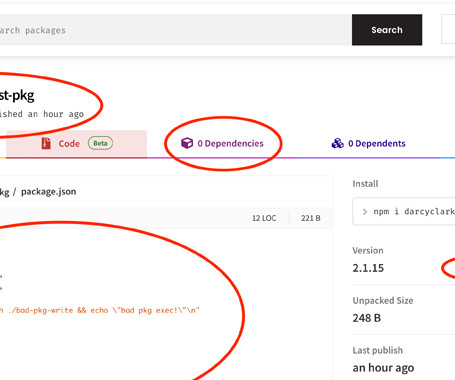Click the purple Dependencies box icon

(187, 143)
